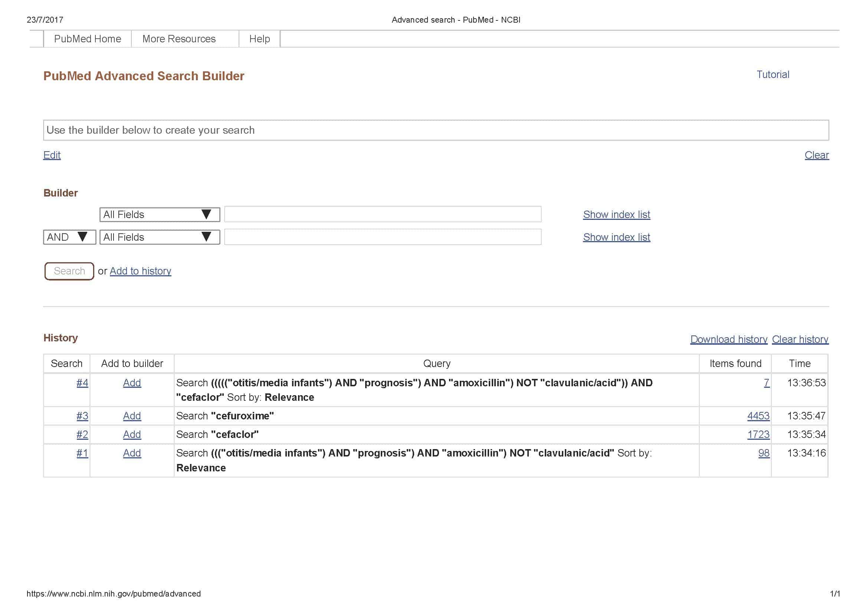Open search #4 in history
The height and width of the screenshot is (614, 868).
tap(82, 383)
